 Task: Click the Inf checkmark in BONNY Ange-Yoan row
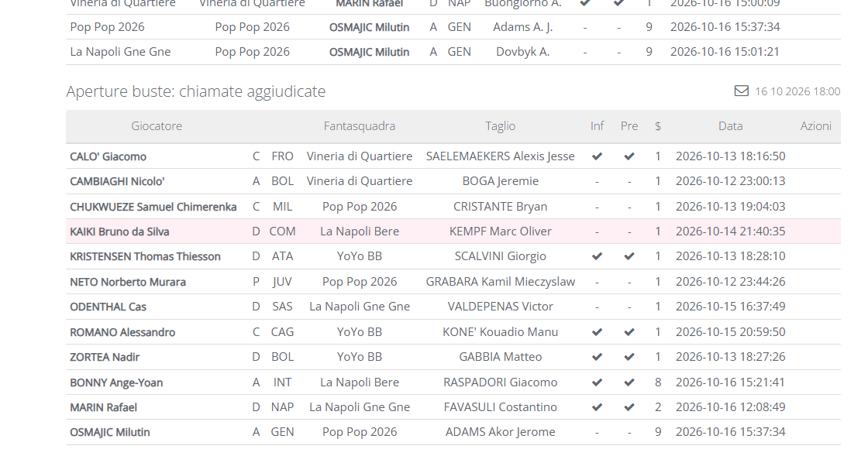coord(597,382)
